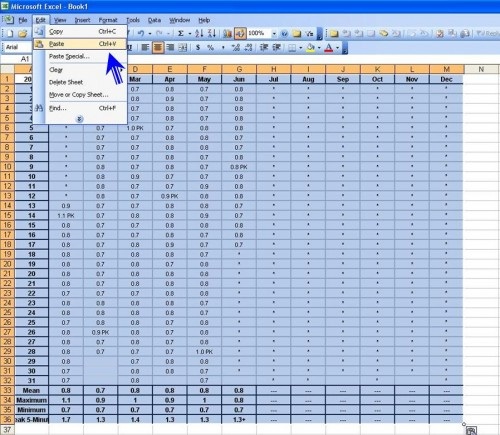Open the AutoSum functions dropdown arrow
500x435 pixels.
click(x=189, y=33)
